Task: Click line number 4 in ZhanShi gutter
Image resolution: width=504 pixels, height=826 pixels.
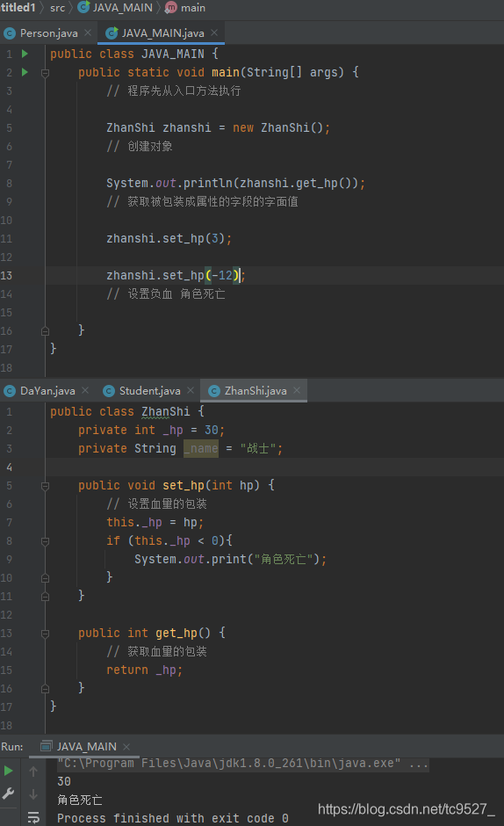Action: pos(9,467)
